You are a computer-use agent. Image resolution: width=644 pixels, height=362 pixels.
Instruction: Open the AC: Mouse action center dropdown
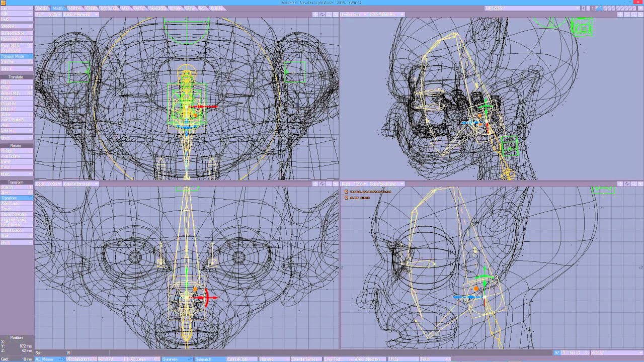pyautogui.click(x=50, y=359)
